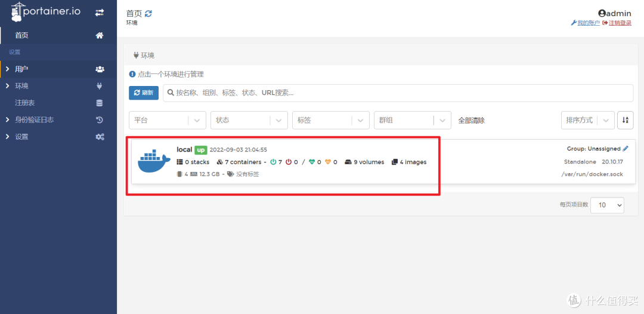This screenshot has height=314, width=644.
Task: Click the sort order toggle button
Action: pyautogui.click(x=625, y=120)
